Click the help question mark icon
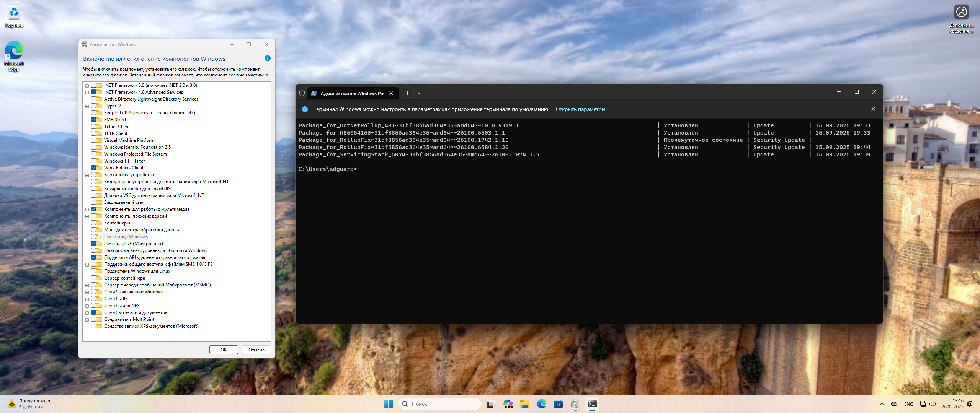The height and width of the screenshot is (413, 980). tap(267, 58)
